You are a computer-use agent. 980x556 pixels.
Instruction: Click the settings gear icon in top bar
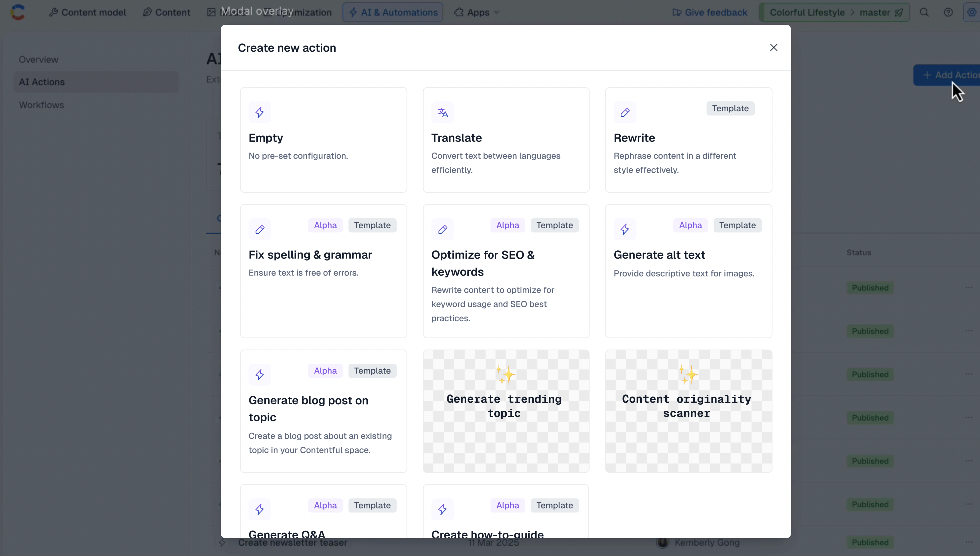coord(971,12)
